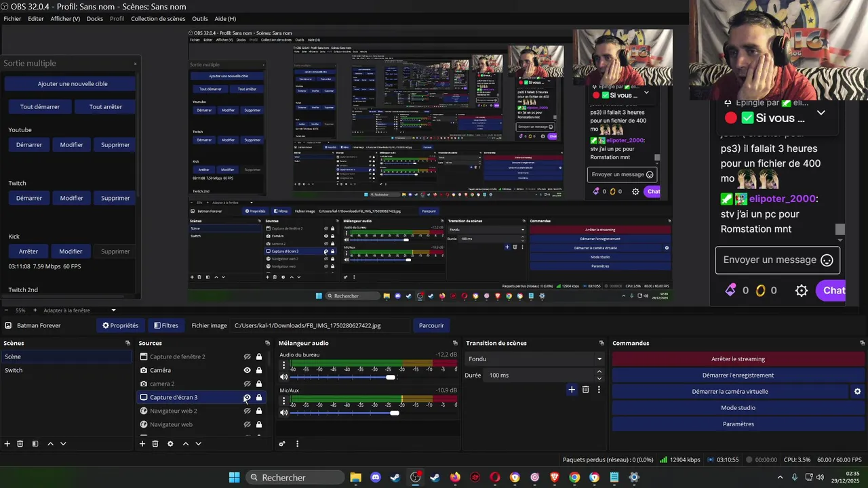Add a new scene with the plus icon in Scènes
Screen dimensions: 868x488
[7, 444]
